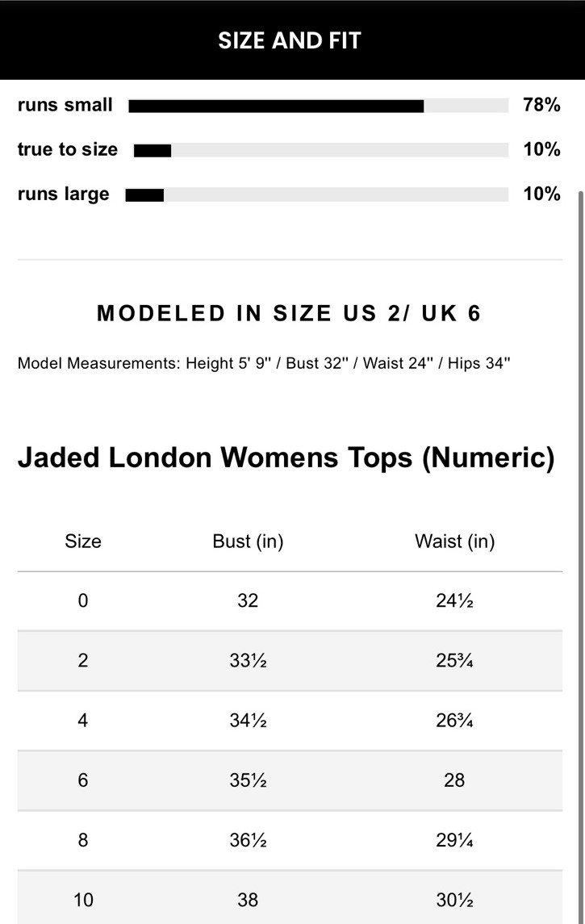Click the 26¾ waist value

(x=454, y=720)
